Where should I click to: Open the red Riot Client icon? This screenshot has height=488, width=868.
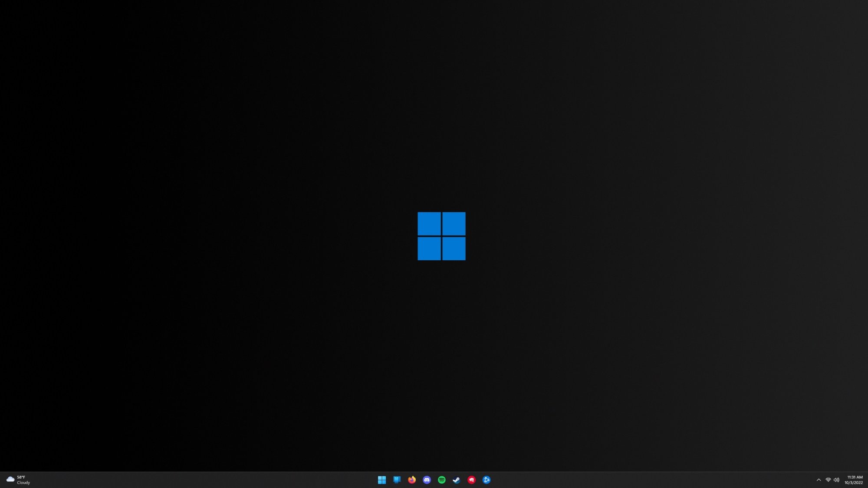[x=472, y=479]
